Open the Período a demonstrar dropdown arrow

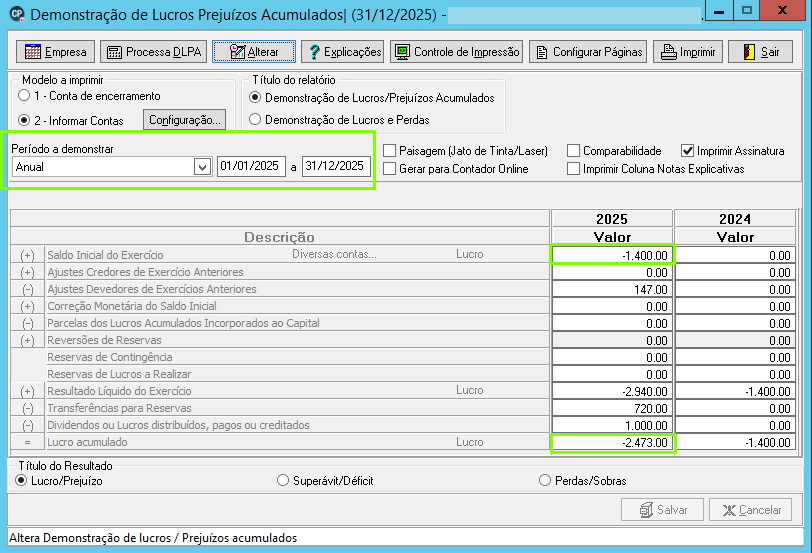pyautogui.click(x=202, y=167)
